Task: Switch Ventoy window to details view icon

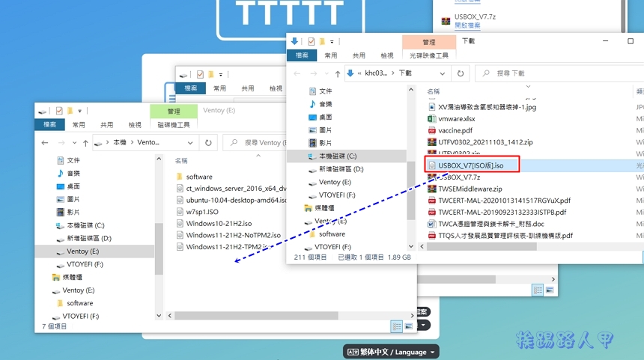Action: [397, 326]
